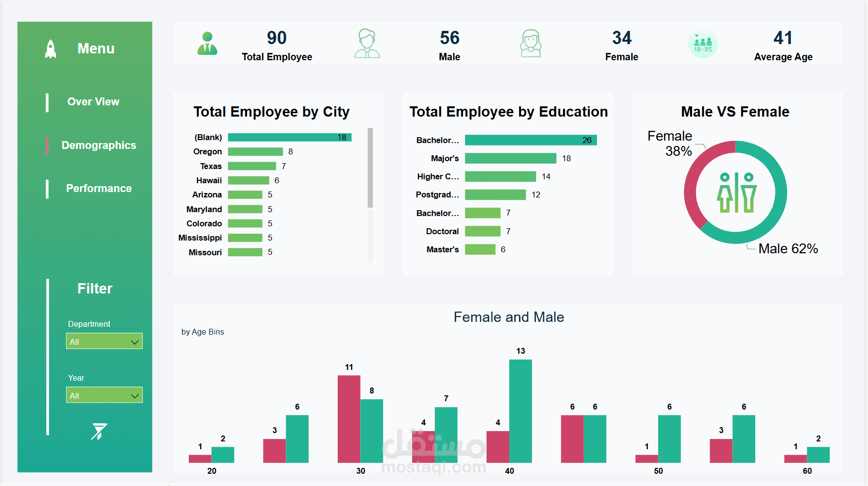Click the teal bar labeled 7
868x486 pixels.
coord(446,435)
